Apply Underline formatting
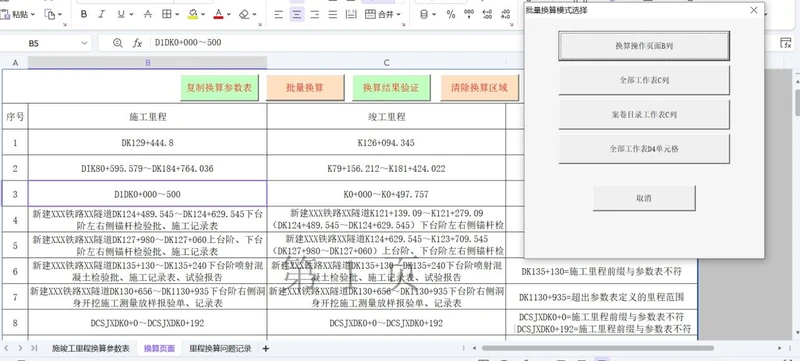800x361 pixels. tap(120, 14)
